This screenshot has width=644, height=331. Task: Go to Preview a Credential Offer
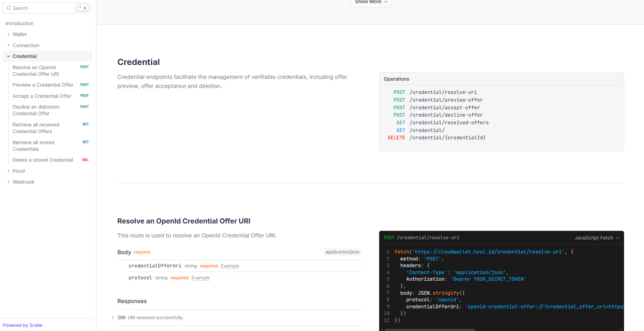[43, 85]
